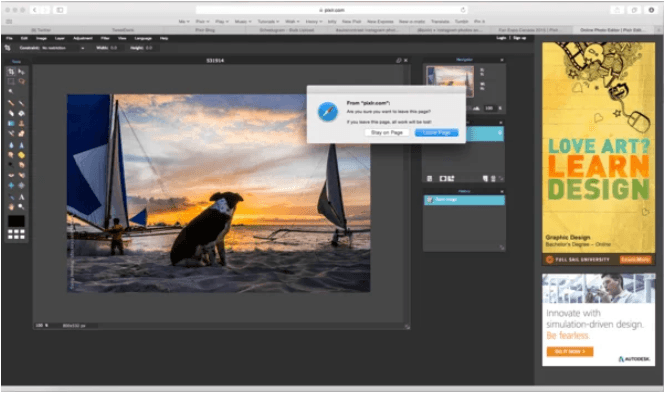Click the New layer icon in Layers panel

pyautogui.click(x=485, y=178)
